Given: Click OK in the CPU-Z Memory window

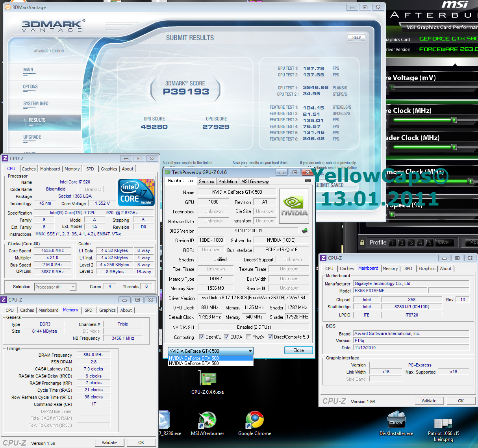Looking at the screenshot, I should (141, 442).
